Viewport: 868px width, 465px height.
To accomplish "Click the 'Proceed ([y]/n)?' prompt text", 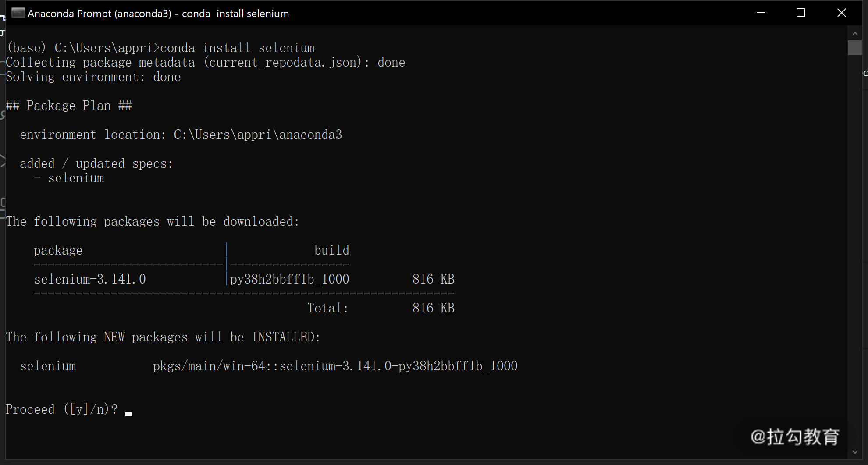I will click(x=62, y=409).
